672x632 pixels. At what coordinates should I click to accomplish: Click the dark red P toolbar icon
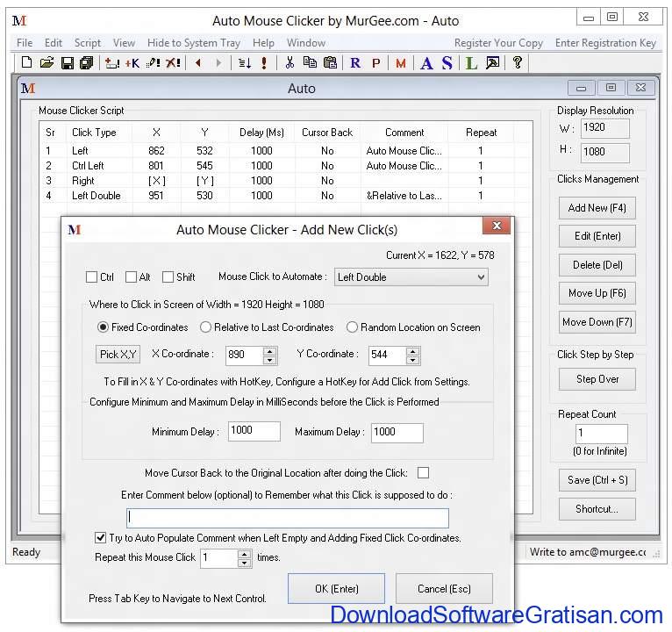click(376, 63)
